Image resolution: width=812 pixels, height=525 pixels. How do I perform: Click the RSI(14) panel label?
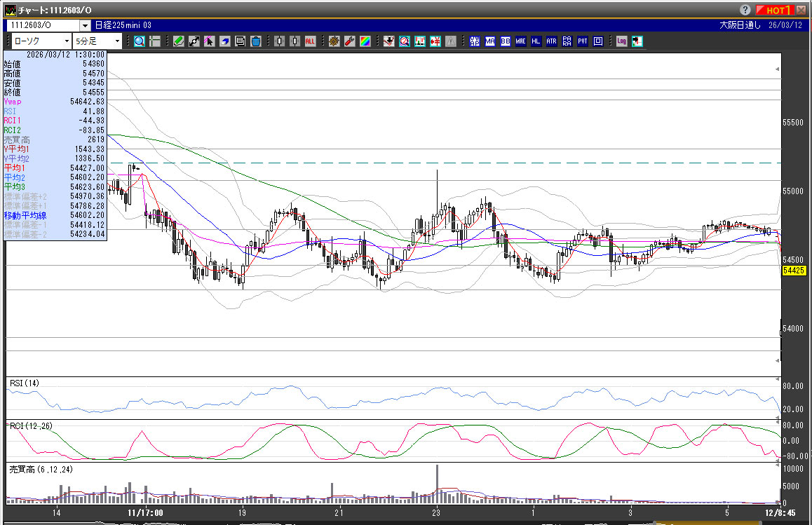pos(25,383)
